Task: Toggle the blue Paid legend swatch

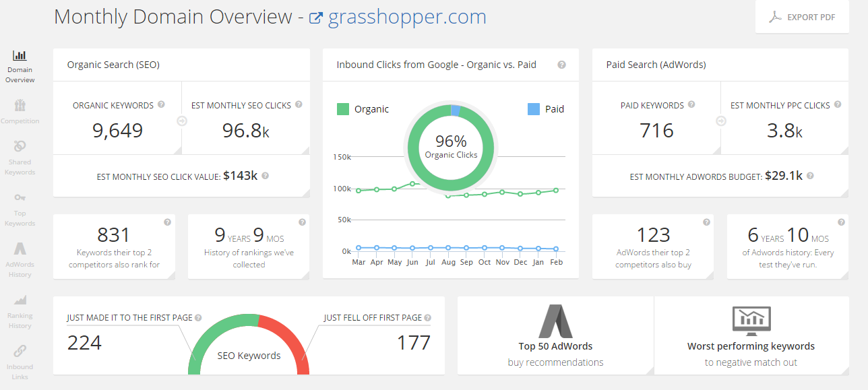Action: (x=534, y=109)
